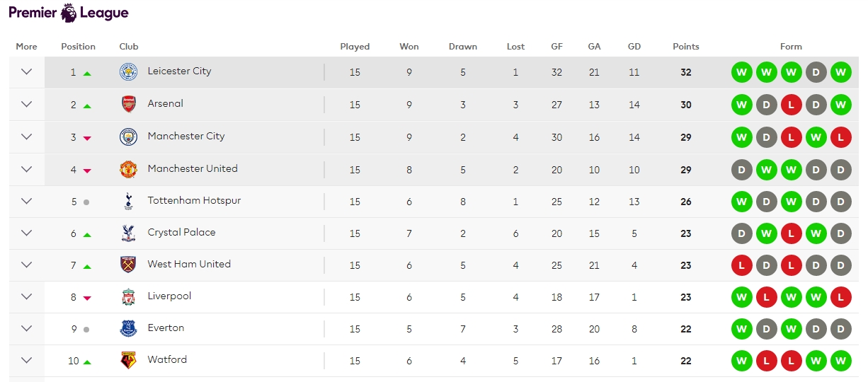
Task: Expand the Everton row details
Action: (27, 328)
